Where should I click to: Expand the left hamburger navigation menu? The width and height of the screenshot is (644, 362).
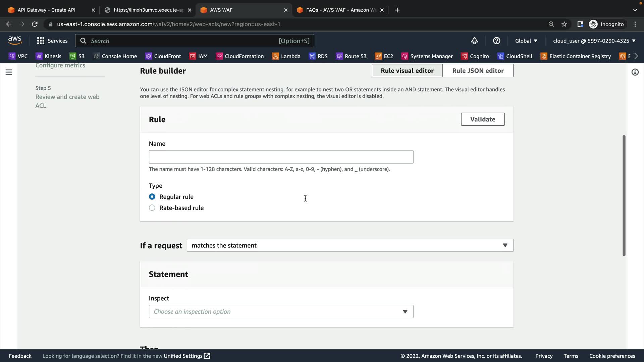(9, 72)
